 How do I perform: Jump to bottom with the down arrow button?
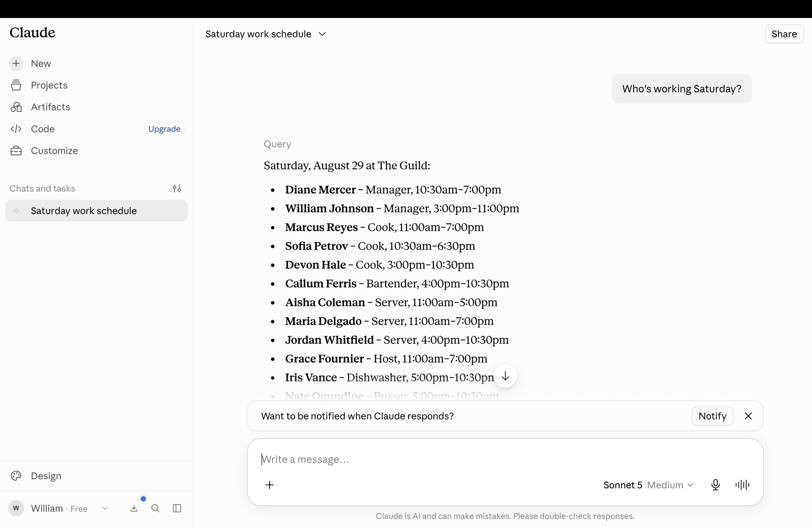point(505,376)
